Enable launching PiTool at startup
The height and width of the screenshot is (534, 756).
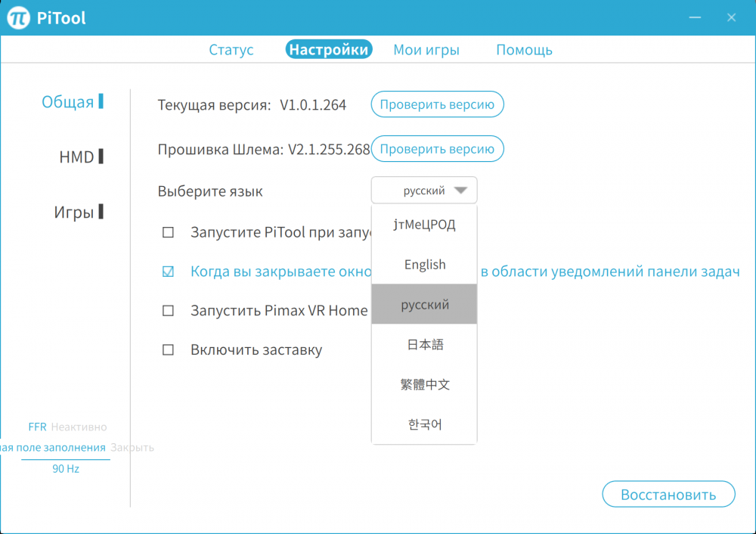click(168, 232)
